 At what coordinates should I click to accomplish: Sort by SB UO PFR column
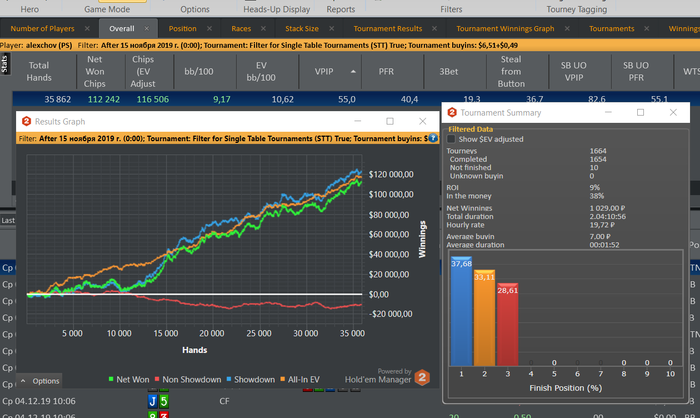tap(636, 71)
